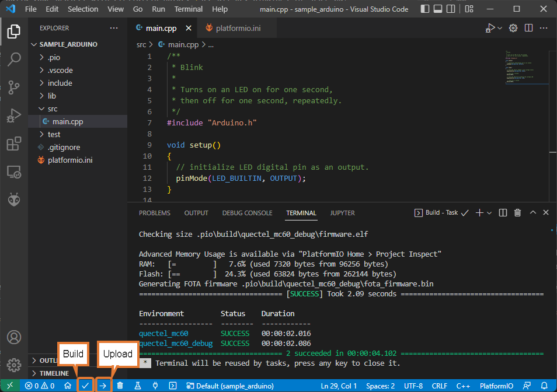Split the editor to the right
Image resolution: width=557 pixels, height=392 pixels.
[x=528, y=28]
